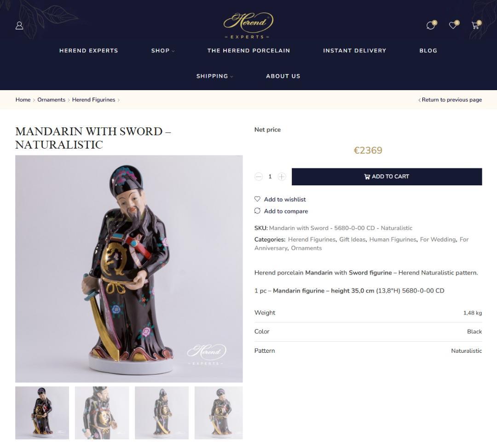This screenshot has width=497, height=448.
Task: Go to the Blog page
Action: pos(428,51)
